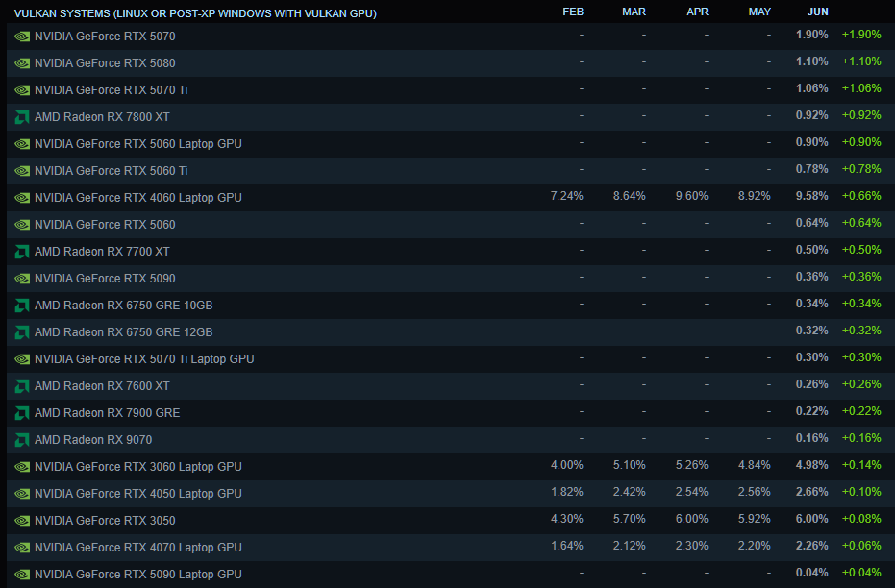Screen dimensions: 895x588
Task: Click the +1.90% change value for RTX 5070
Action: pyautogui.click(x=860, y=37)
